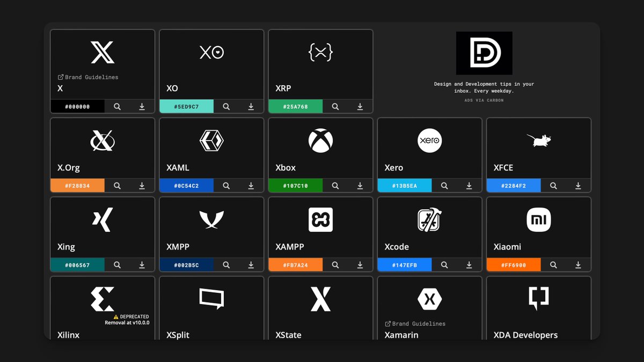Image resolution: width=644 pixels, height=362 pixels.
Task: Copy the #0C54C2 XAML color
Action: click(x=186, y=186)
